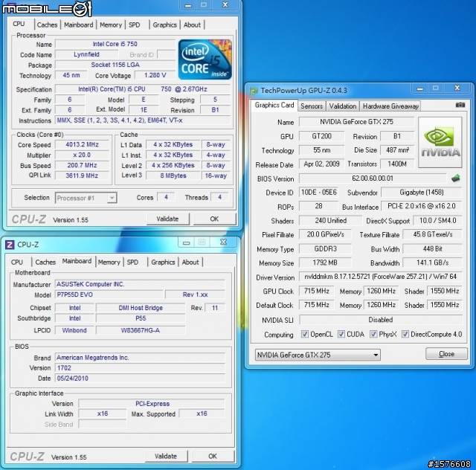This screenshot has width=476, height=470.
Task: Toggle the CUDA checkbox
Action: [x=341, y=334]
